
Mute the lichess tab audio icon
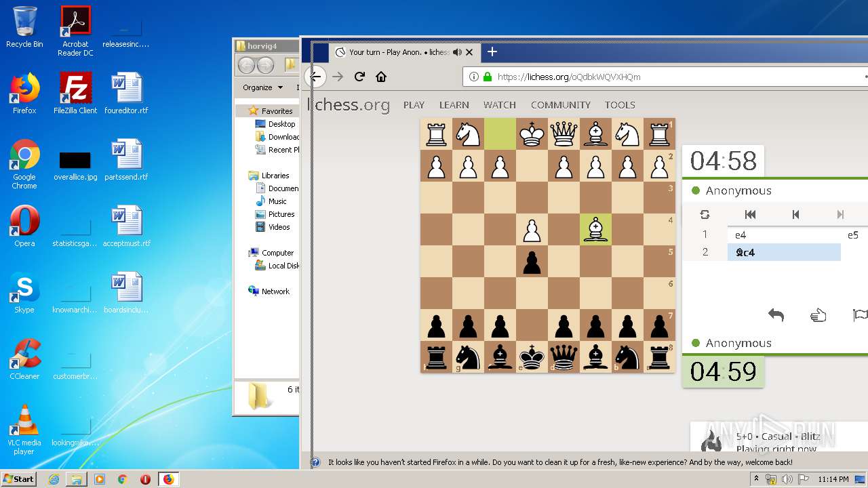tap(457, 52)
